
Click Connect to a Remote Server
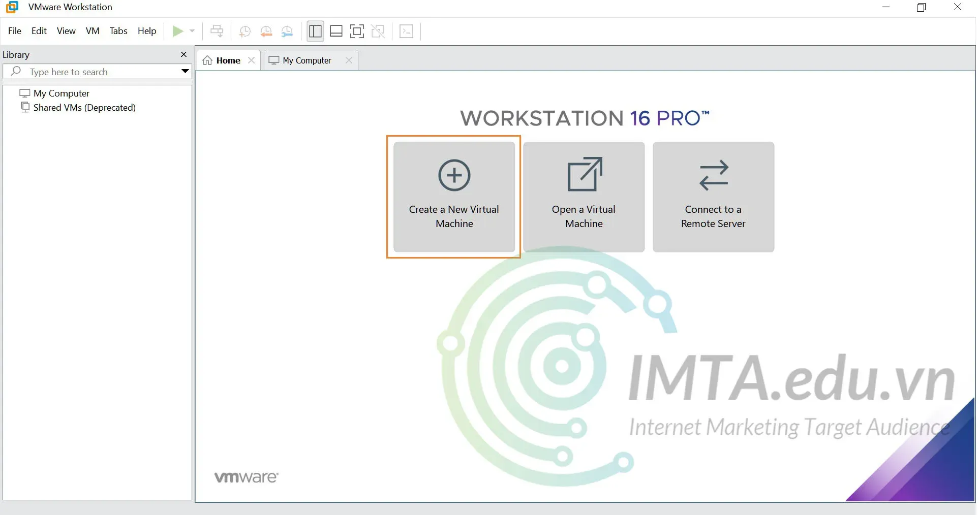coord(713,197)
